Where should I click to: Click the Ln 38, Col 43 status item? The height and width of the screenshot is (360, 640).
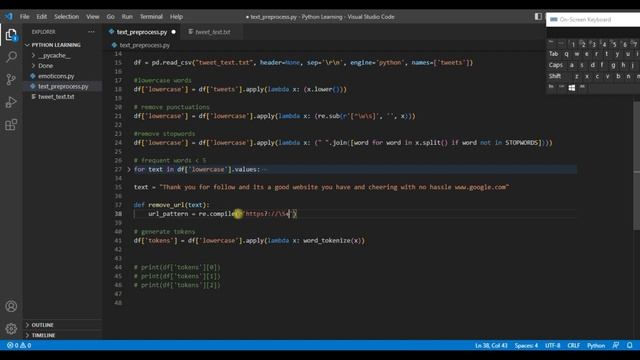click(x=491, y=345)
